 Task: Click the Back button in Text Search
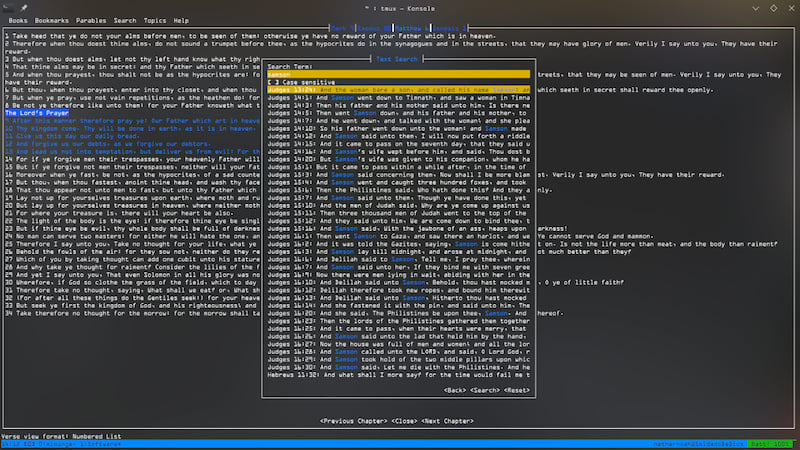point(455,390)
